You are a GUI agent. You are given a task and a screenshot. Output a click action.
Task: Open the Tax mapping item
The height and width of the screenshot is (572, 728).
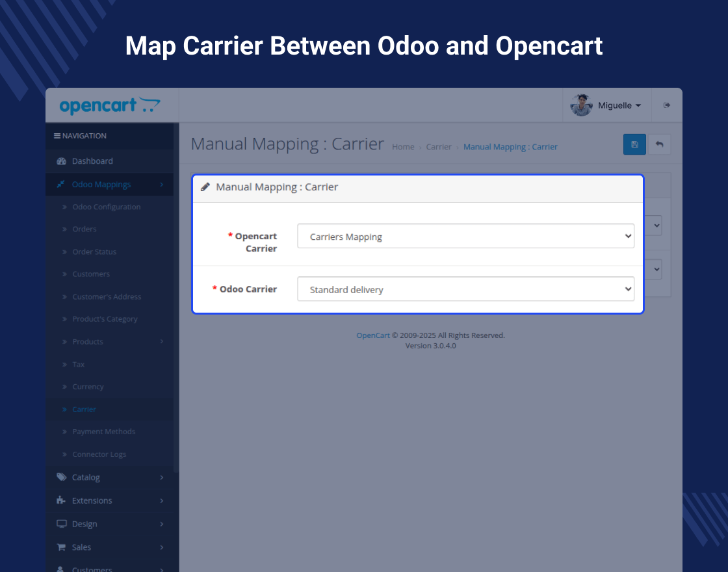coord(78,365)
